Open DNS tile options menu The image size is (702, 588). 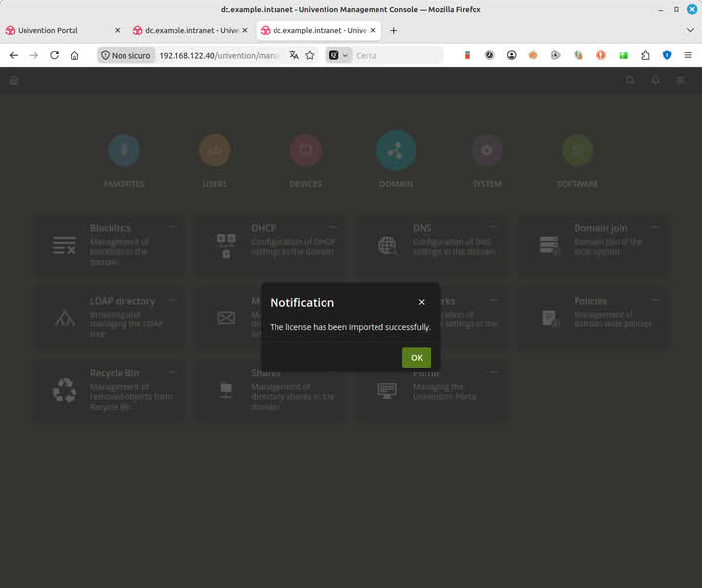[x=493, y=227]
